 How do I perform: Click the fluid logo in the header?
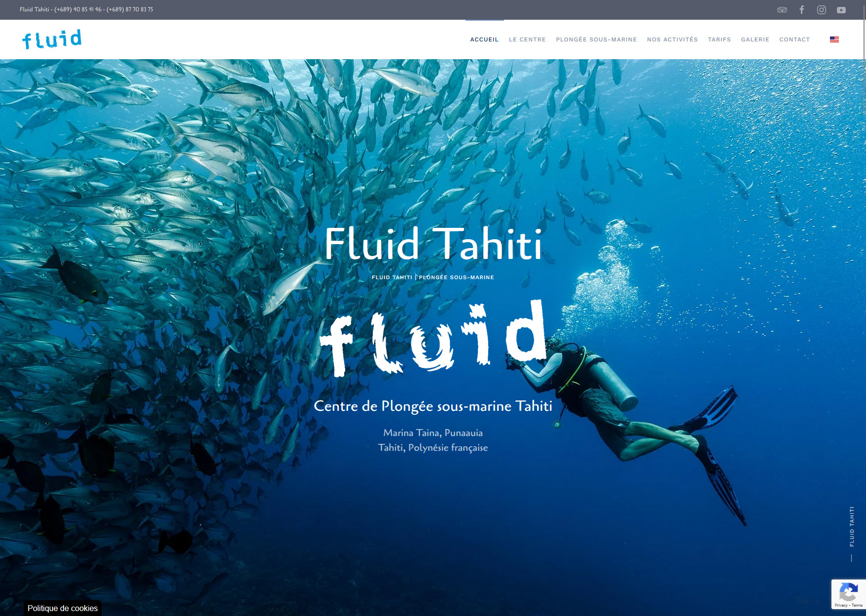coord(51,39)
